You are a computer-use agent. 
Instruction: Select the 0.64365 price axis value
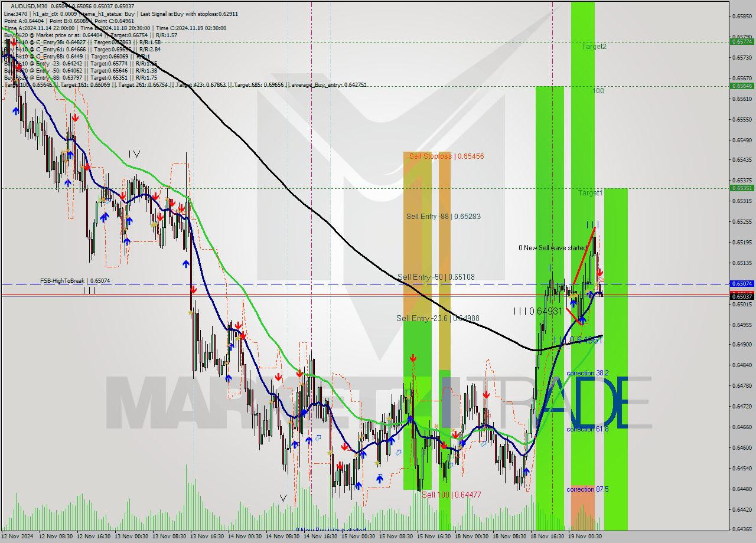pos(742,529)
